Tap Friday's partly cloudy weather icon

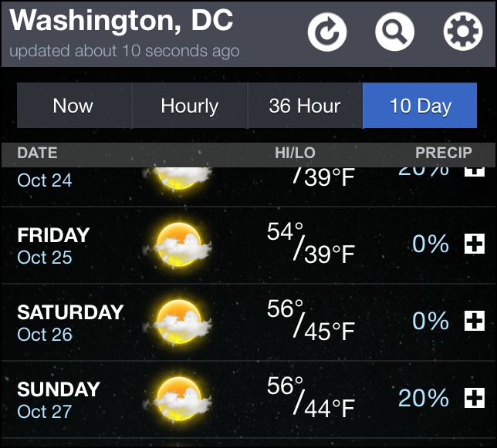click(180, 244)
